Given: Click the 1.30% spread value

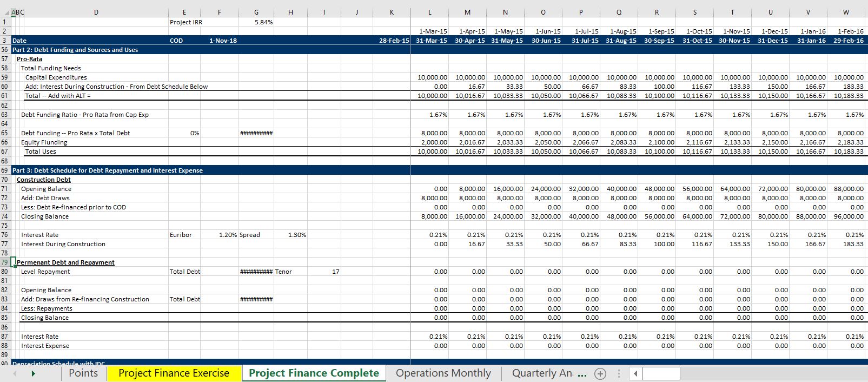Looking at the screenshot, I should (297, 235).
